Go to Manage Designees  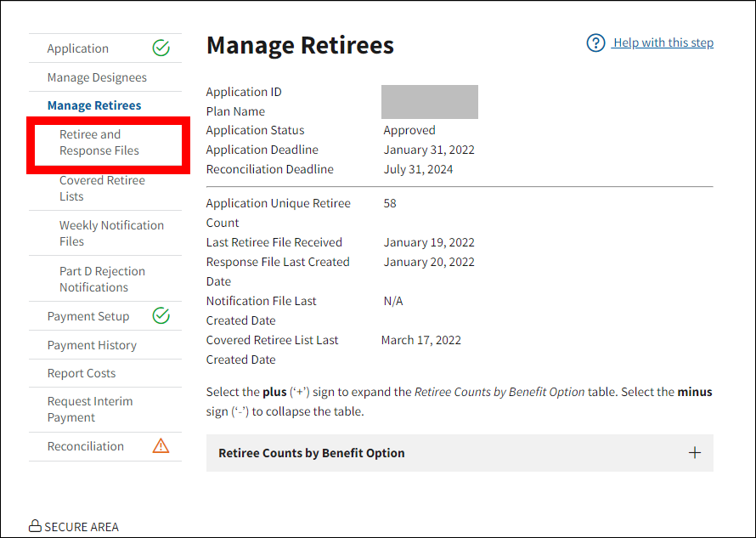click(97, 77)
